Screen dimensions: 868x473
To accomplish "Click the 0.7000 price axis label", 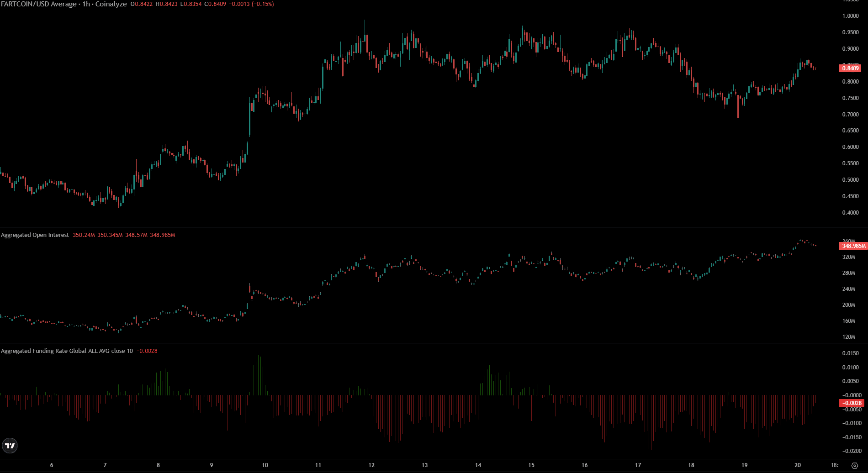I will (850, 115).
